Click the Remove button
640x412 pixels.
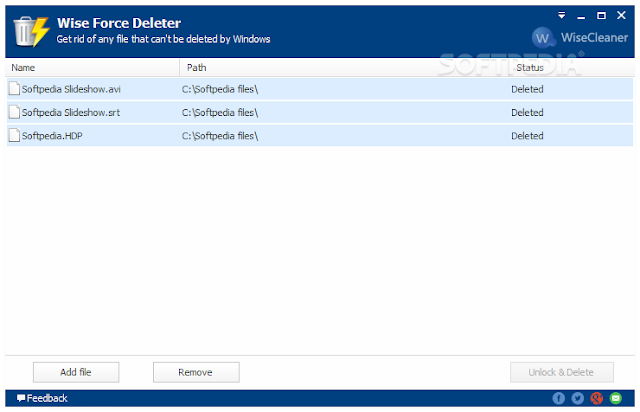(196, 372)
